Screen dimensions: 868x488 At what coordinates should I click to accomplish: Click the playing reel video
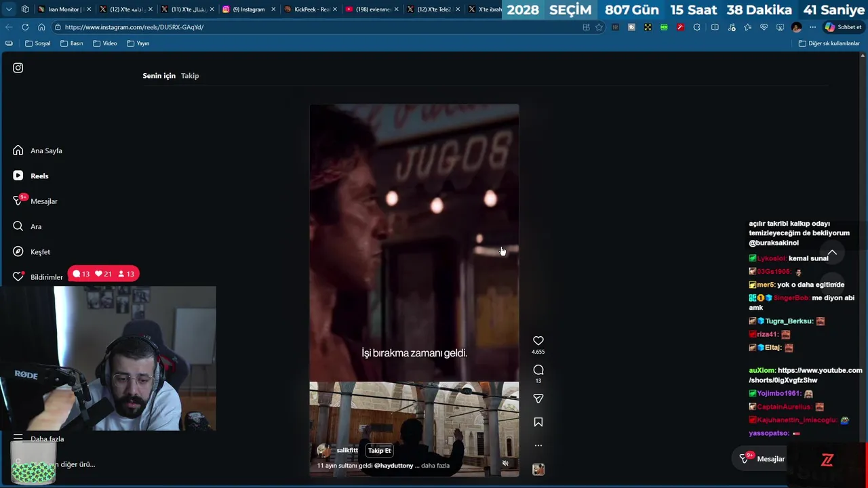coord(414,290)
